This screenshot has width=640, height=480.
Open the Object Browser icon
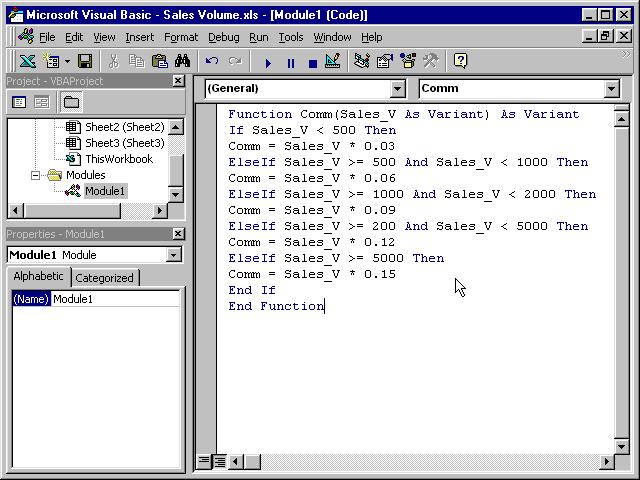pos(407,62)
